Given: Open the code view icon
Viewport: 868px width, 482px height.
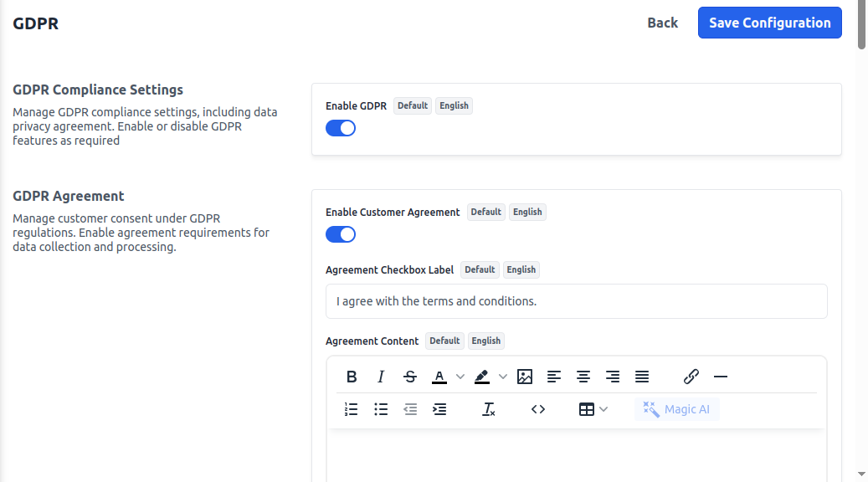Looking at the screenshot, I should (x=538, y=409).
